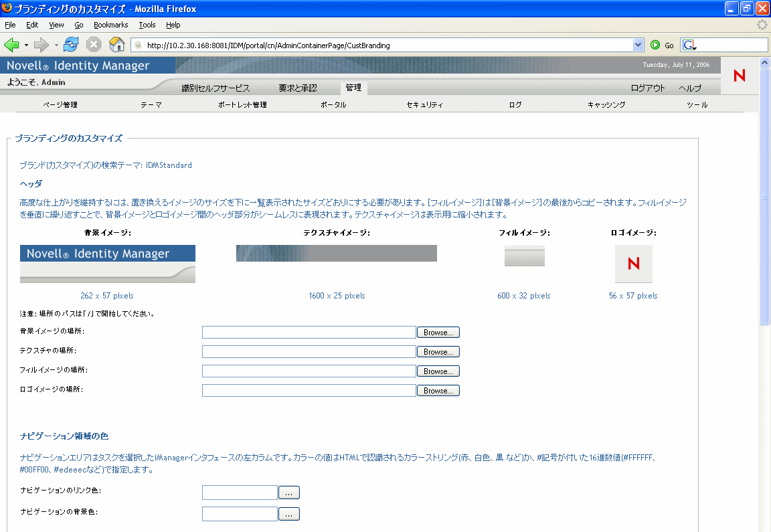
Task: Select the N logo image preview thumbnail
Action: tap(633, 264)
